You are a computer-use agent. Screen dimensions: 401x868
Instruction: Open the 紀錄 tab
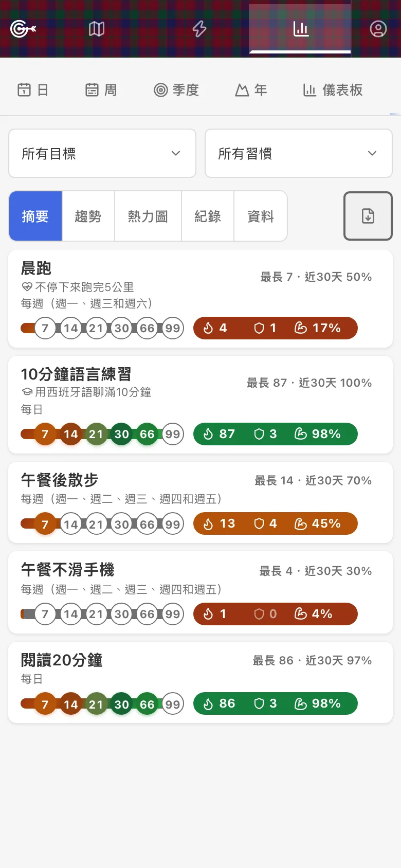(208, 216)
